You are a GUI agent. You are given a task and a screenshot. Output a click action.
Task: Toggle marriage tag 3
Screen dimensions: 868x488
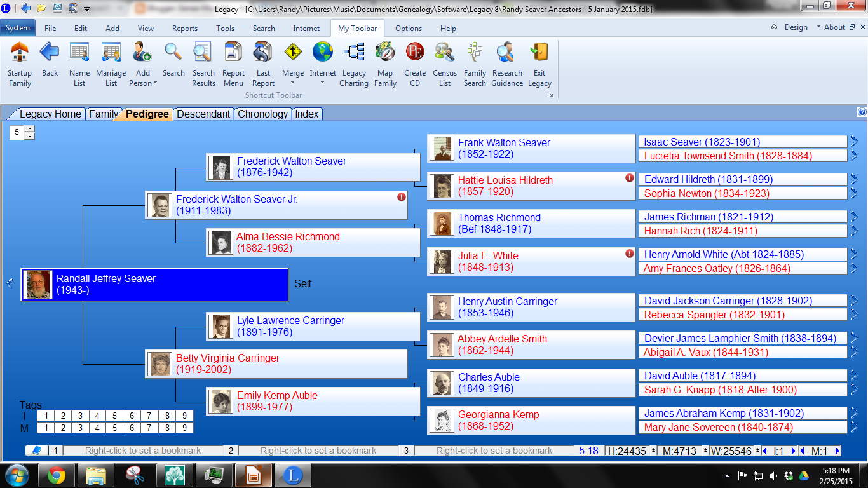[81, 428]
